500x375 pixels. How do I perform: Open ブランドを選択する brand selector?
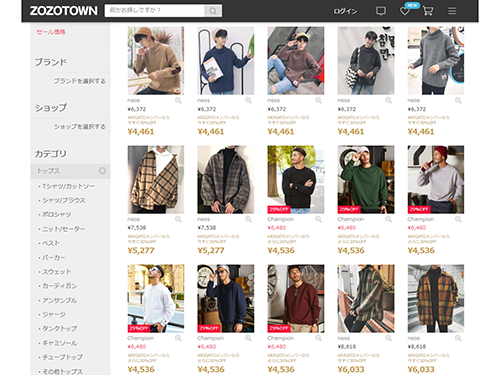(80, 81)
